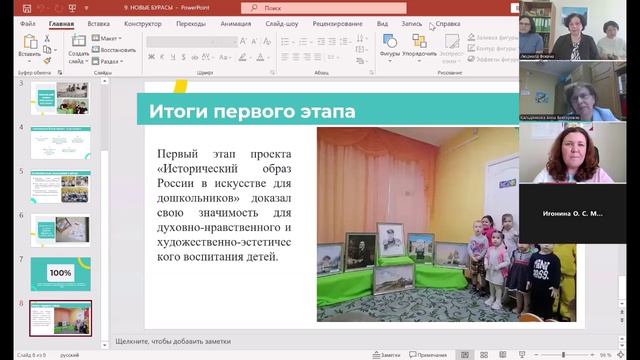
Task: Click the font color (A) button
Action: click(x=260, y=57)
